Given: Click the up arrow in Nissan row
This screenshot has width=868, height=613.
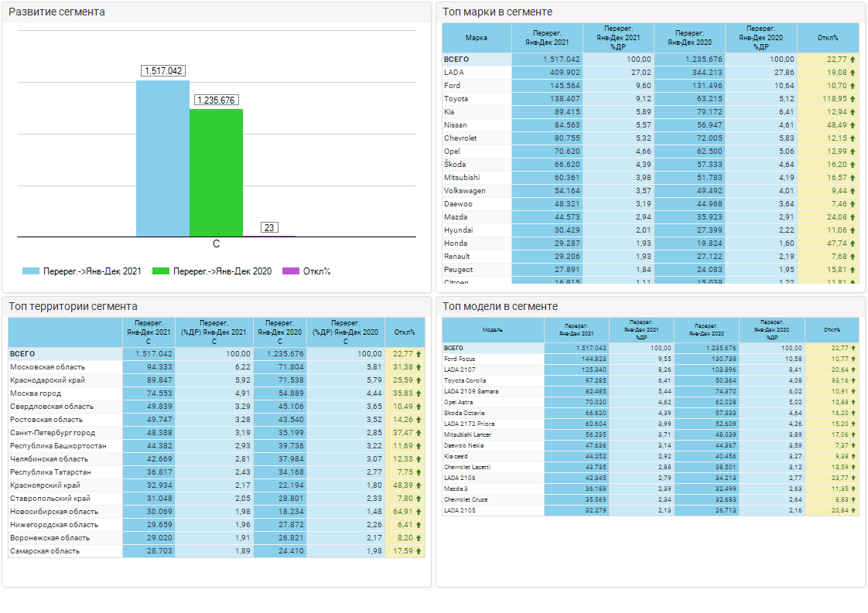Looking at the screenshot, I should [853, 125].
